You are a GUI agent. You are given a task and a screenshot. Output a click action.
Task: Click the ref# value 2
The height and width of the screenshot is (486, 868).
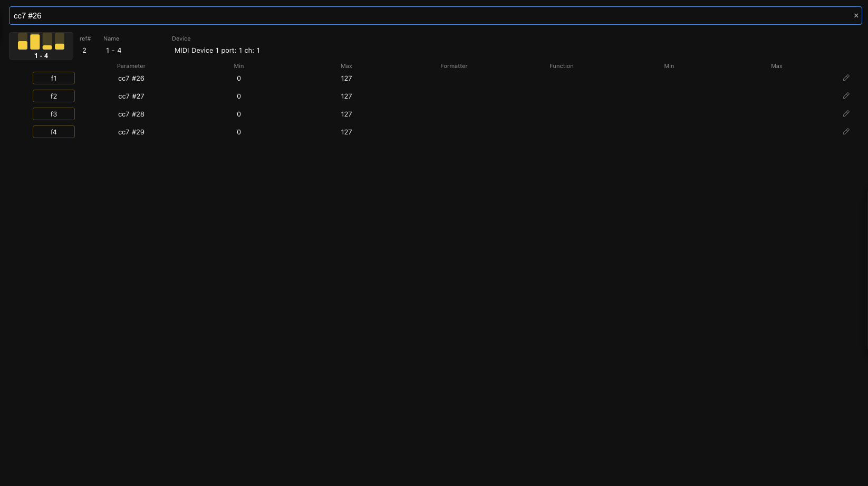pyautogui.click(x=84, y=50)
